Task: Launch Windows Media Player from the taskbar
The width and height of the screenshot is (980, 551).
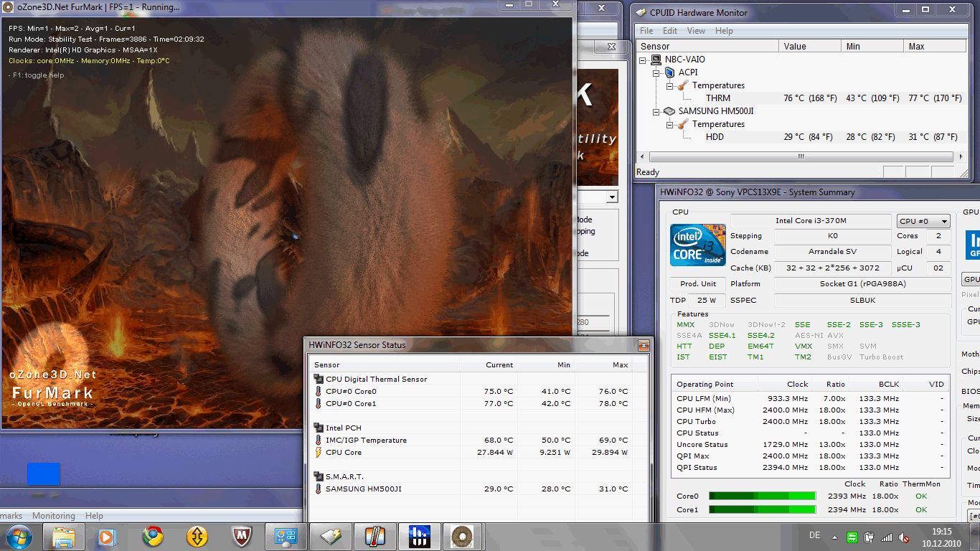Action: (x=107, y=537)
